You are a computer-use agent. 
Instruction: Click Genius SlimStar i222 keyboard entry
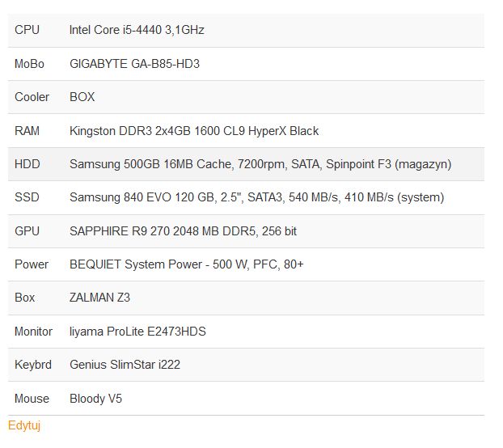(125, 365)
